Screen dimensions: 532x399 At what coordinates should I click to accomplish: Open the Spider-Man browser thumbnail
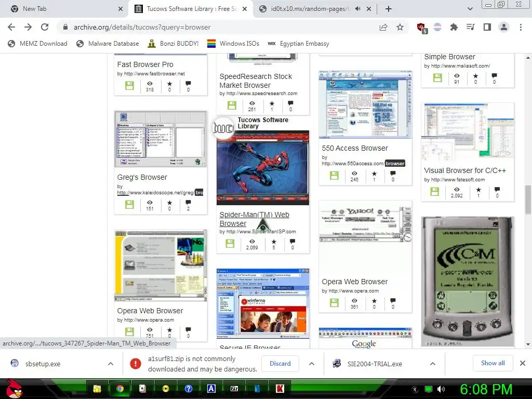tap(263, 168)
